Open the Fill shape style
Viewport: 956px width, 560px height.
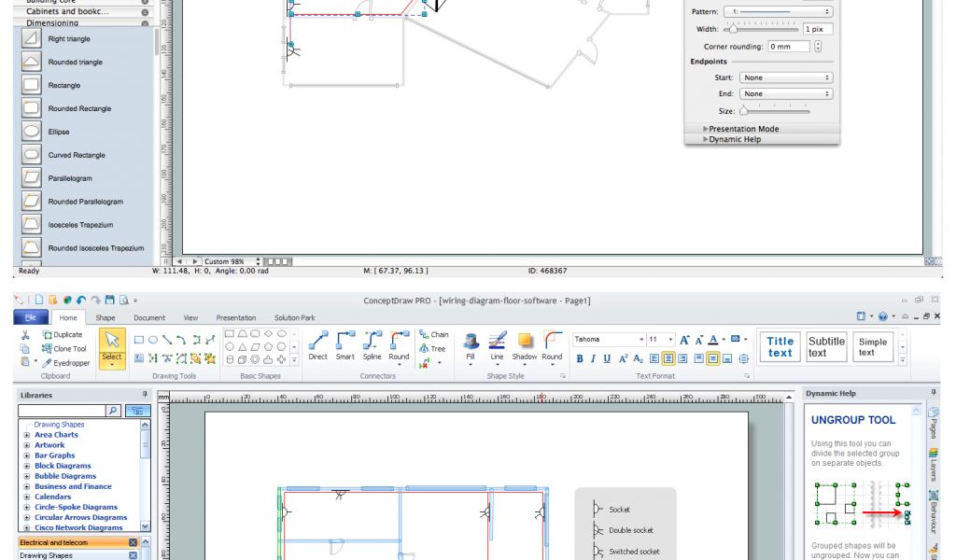pyautogui.click(x=471, y=345)
